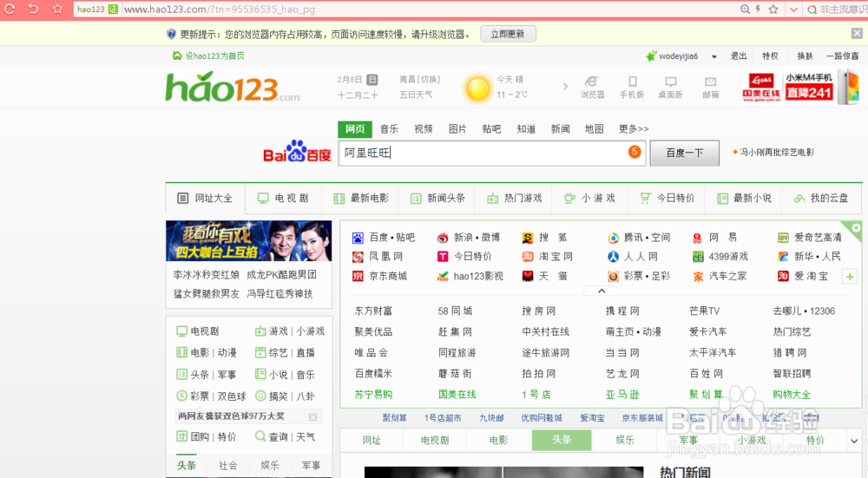The height and width of the screenshot is (478, 868).
Task: Open the calendar icon beside 2月8日
Action: click(372, 80)
